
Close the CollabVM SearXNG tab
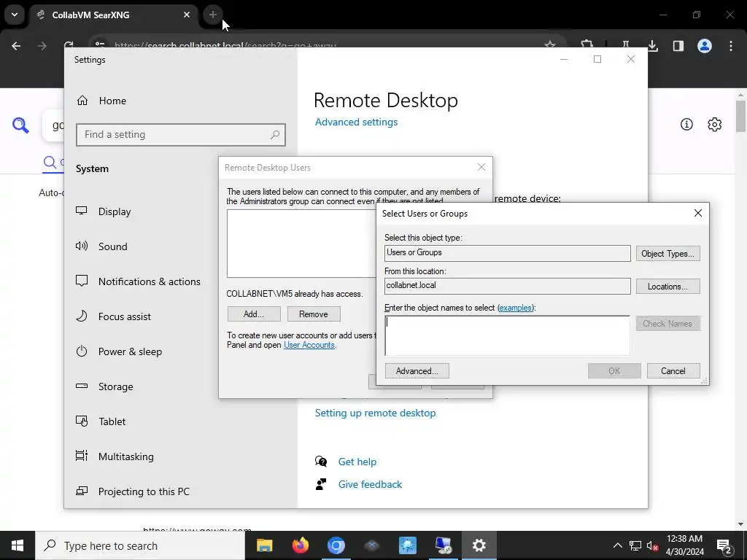tap(187, 15)
